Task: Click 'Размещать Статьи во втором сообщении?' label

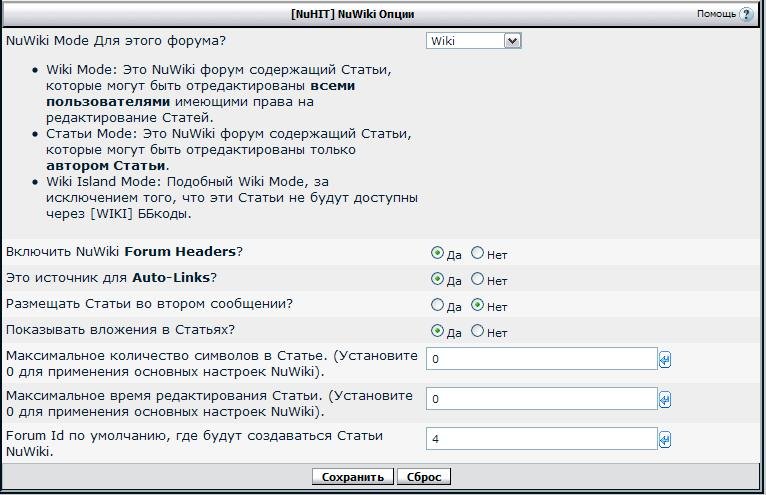Action: 149,304
